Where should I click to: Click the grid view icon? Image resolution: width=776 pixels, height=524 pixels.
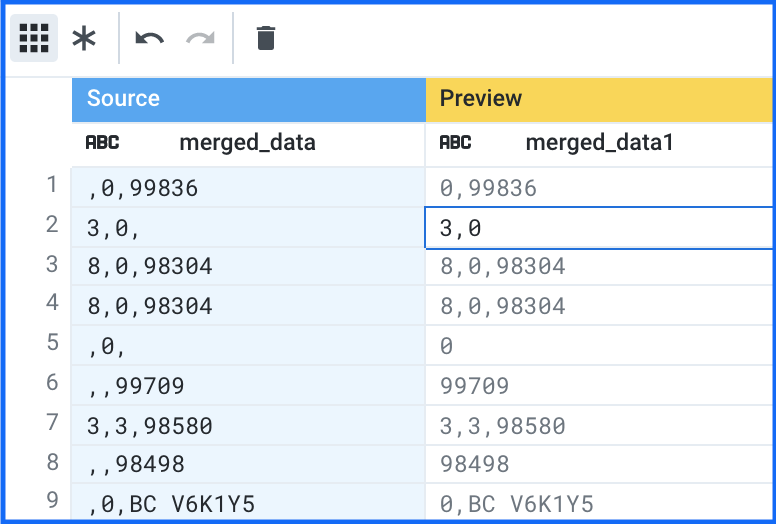(34, 39)
